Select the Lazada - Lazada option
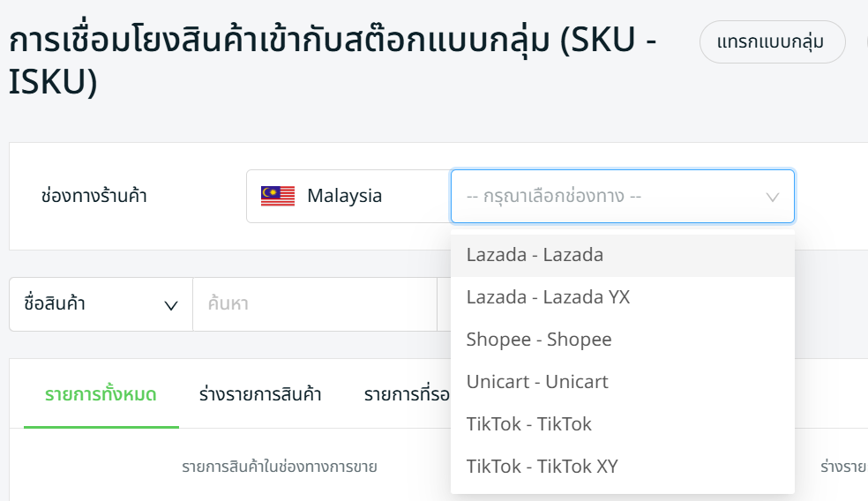 click(535, 255)
